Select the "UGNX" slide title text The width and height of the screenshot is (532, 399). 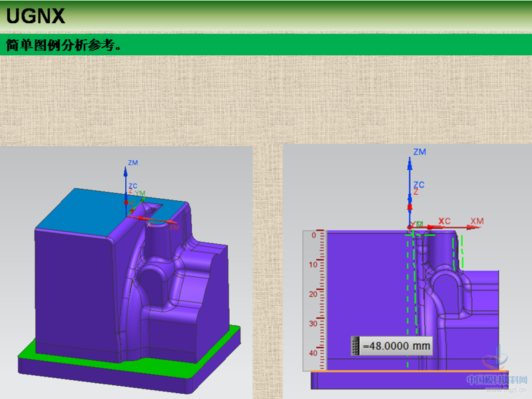click(x=35, y=16)
